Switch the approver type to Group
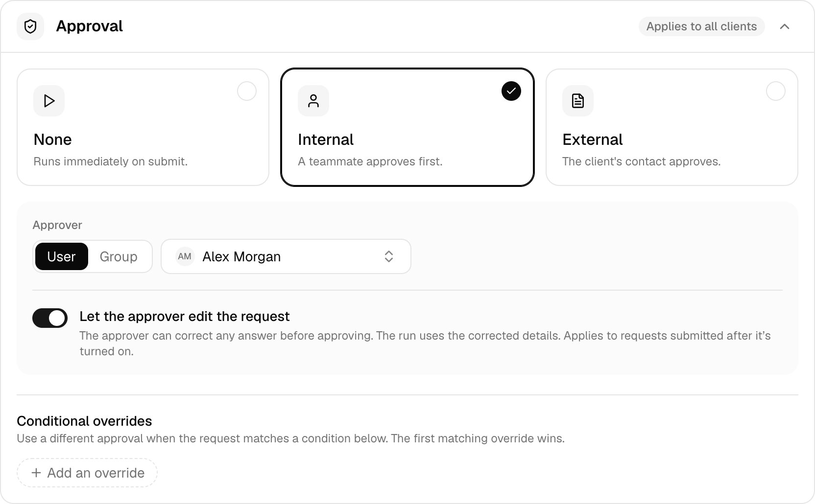 click(119, 256)
